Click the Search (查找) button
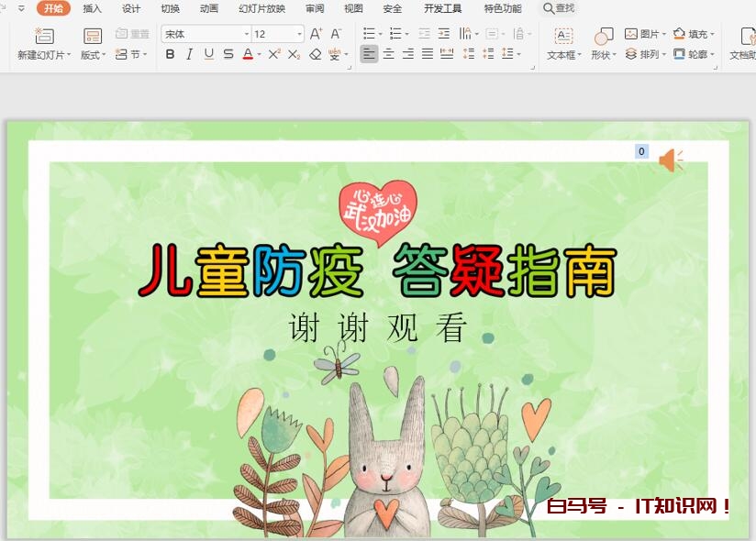 coord(559,8)
